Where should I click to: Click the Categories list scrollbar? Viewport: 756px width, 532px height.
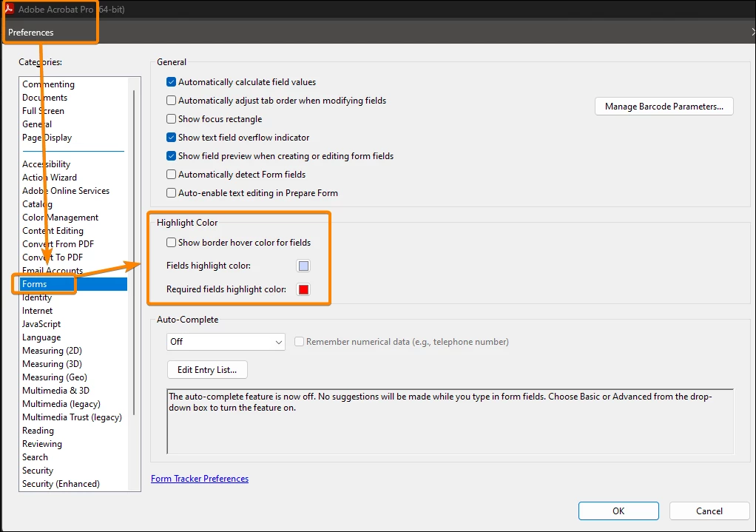(x=134, y=252)
